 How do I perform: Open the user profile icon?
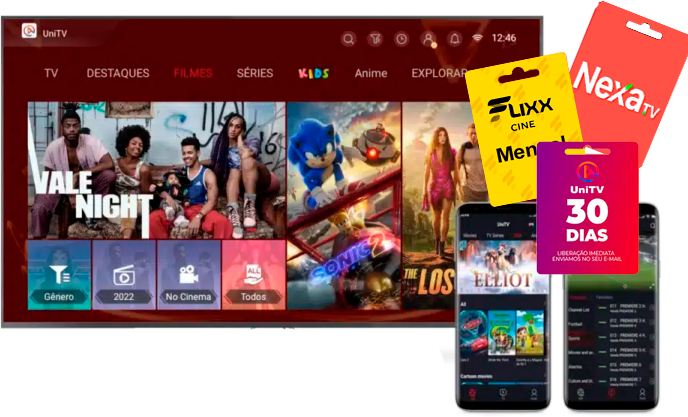[x=428, y=39]
